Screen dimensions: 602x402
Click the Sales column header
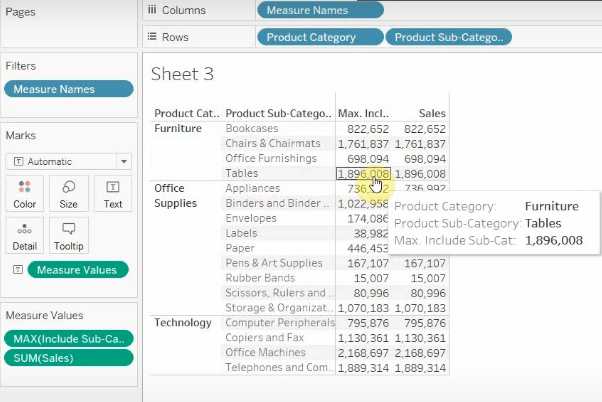point(431,113)
